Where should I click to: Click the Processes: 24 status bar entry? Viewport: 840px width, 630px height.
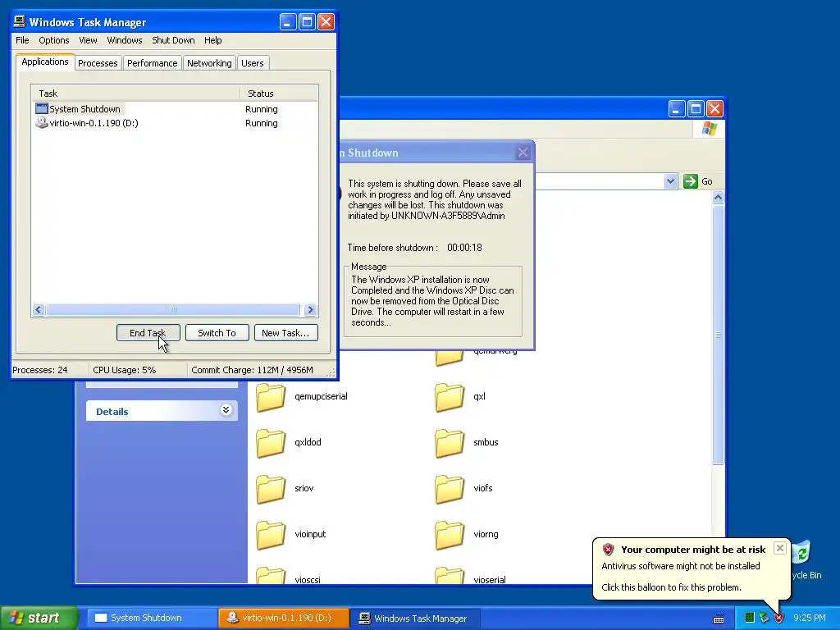[50, 370]
